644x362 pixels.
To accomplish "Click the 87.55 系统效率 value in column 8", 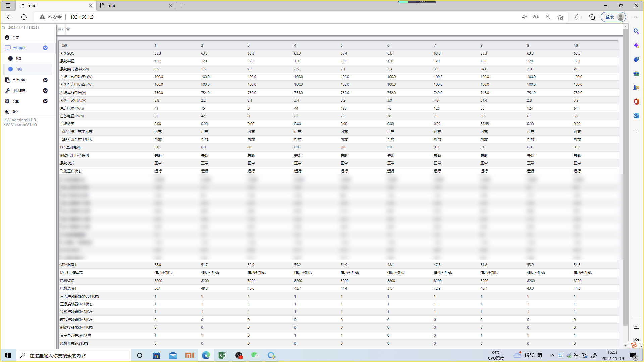I will pos(485,124).
